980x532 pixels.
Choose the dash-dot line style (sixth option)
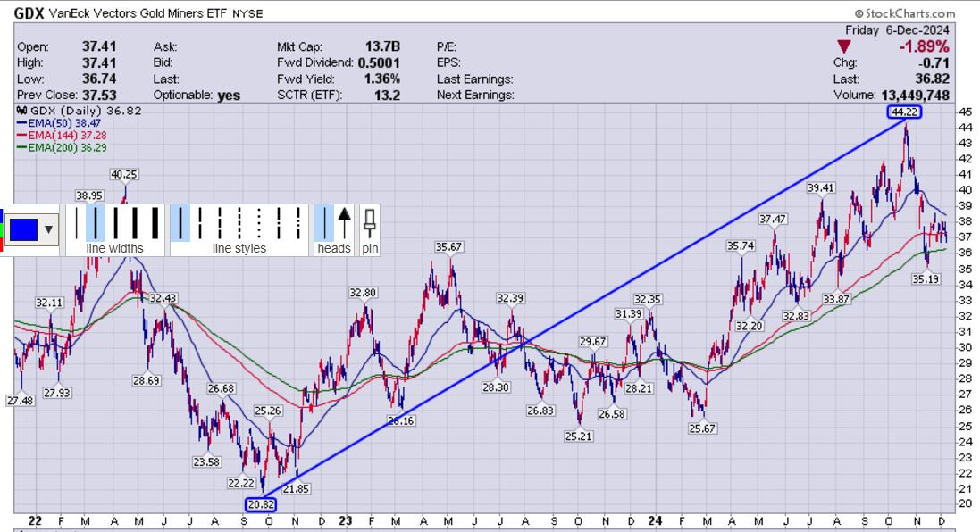pyautogui.click(x=280, y=223)
